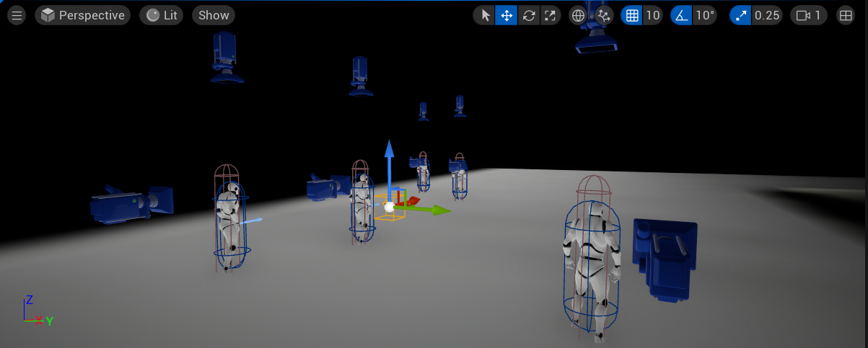Open the Perspective view mode dropdown
This screenshot has width=868, height=348.
point(82,15)
